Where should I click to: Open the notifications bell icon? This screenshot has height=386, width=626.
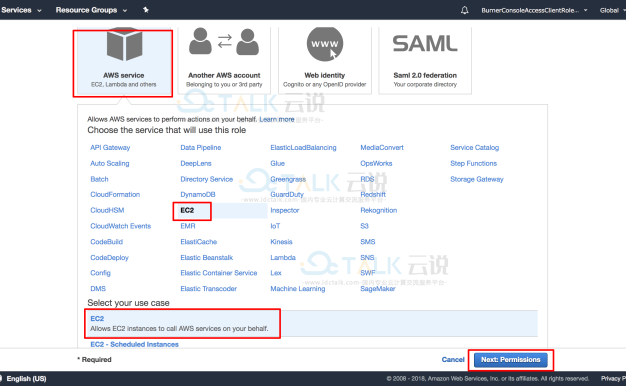coord(464,10)
